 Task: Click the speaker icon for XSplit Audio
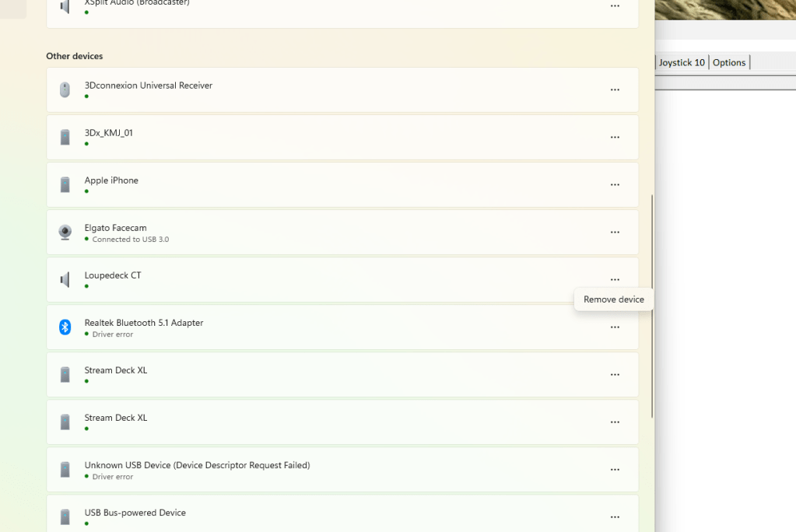(65, 6)
